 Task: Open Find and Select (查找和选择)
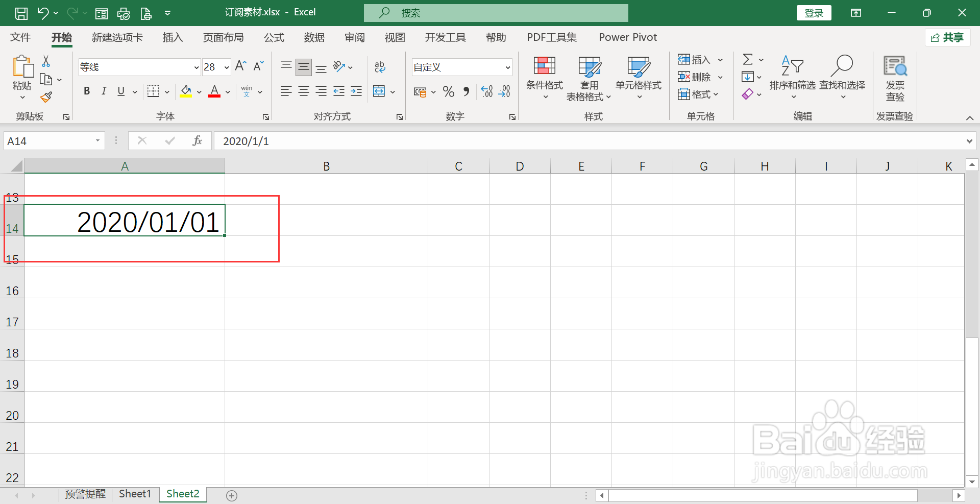click(842, 78)
